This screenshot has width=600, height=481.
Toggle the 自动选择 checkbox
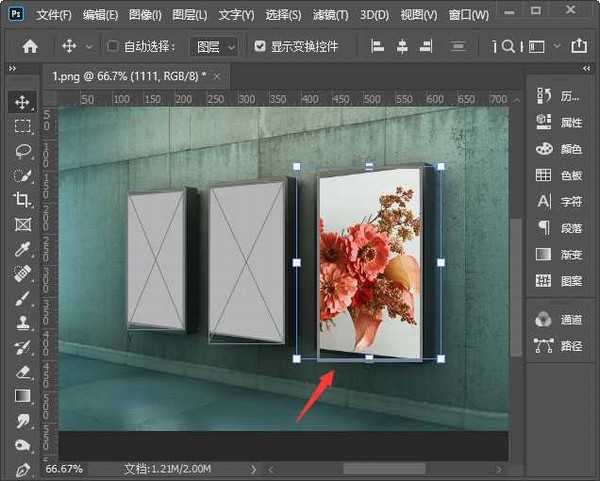pos(113,46)
